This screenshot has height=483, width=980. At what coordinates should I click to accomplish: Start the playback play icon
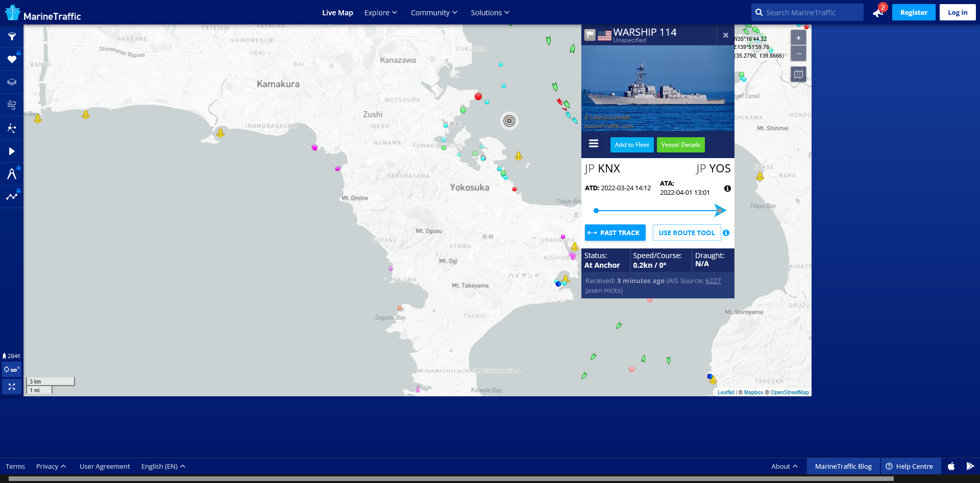click(12, 151)
